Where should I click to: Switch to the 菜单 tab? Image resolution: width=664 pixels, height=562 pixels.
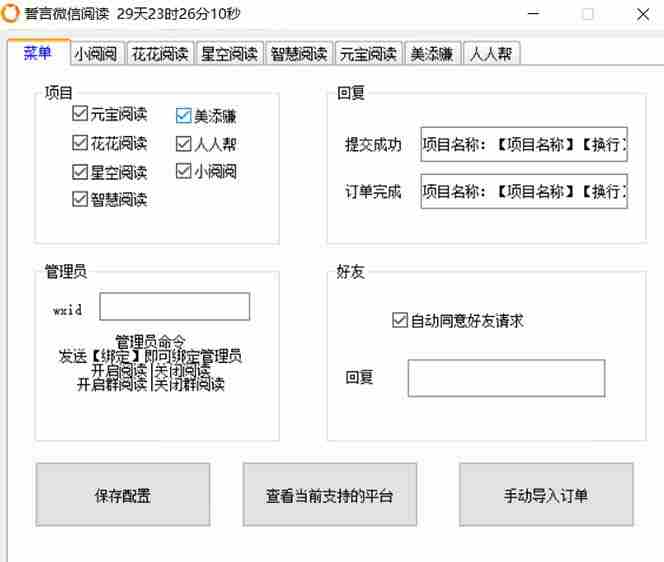38,53
